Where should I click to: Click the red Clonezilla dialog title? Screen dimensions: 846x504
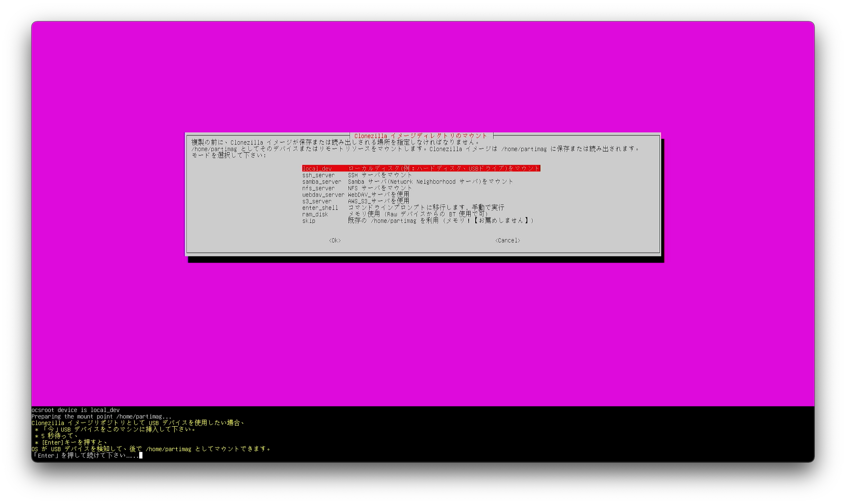pos(420,136)
